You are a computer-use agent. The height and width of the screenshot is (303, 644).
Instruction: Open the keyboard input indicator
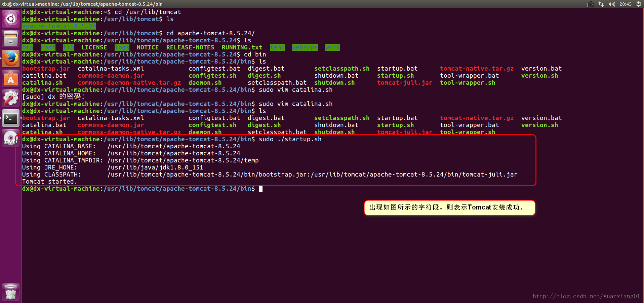click(x=590, y=4)
